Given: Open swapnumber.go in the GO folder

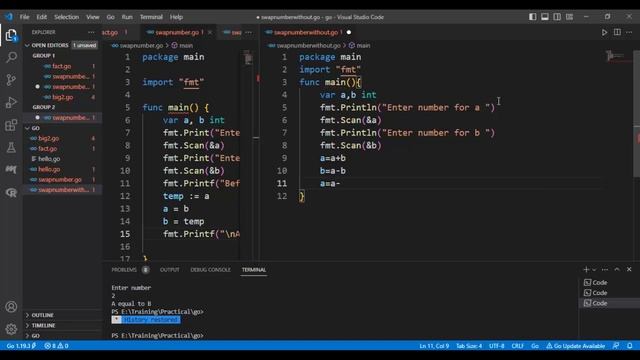Looking at the screenshot, I should (x=60, y=180).
